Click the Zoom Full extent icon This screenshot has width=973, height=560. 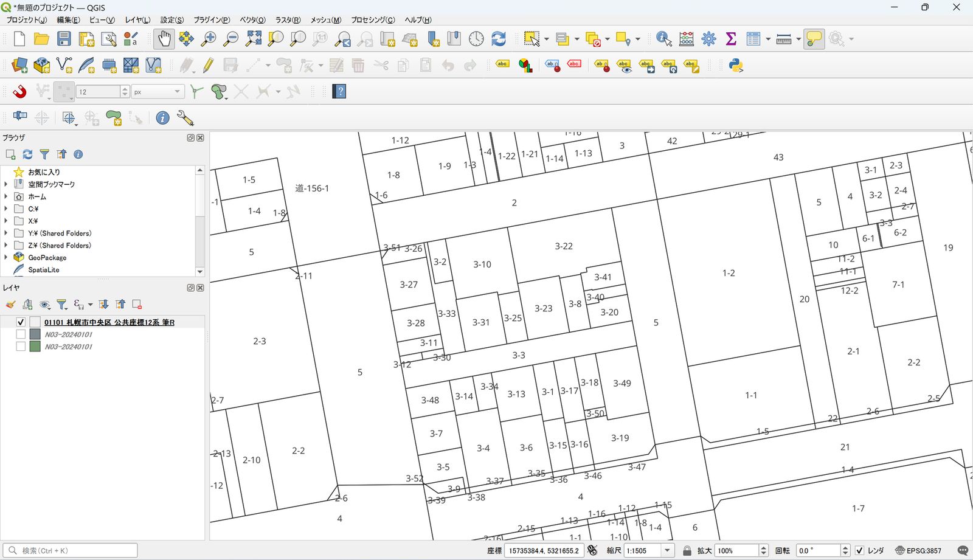pyautogui.click(x=254, y=39)
